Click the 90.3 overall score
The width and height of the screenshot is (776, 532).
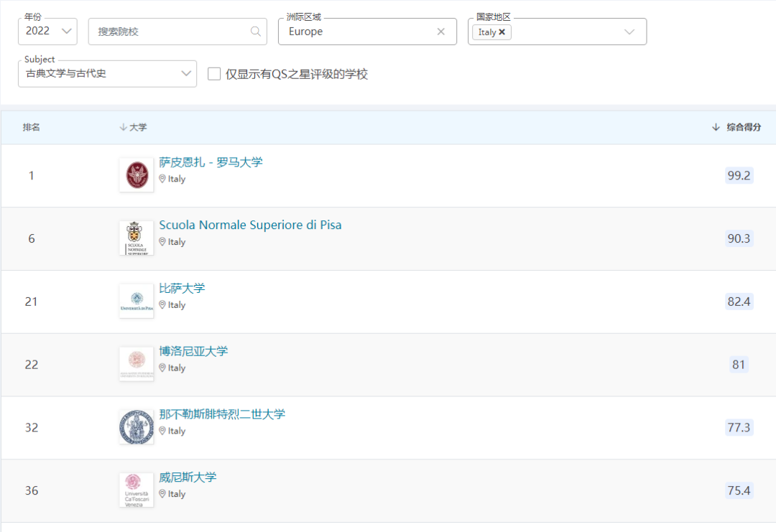[739, 239]
